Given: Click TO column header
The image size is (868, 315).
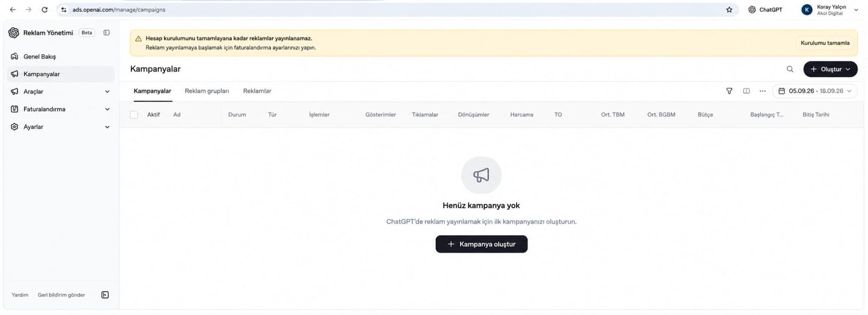Looking at the screenshot, I should click(x=558, y=114).
